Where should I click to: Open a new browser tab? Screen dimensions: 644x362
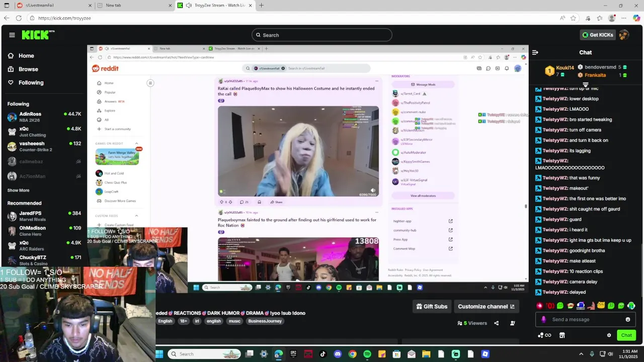point(261,6)
